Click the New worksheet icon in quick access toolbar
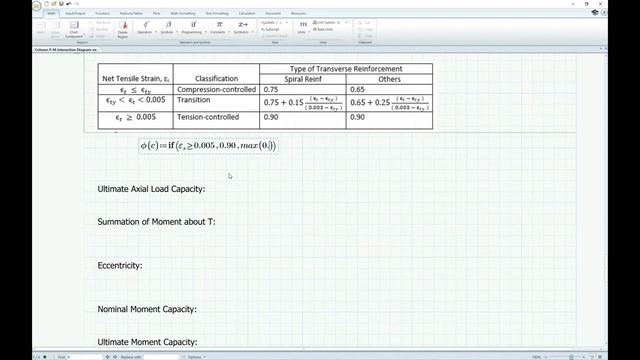This screenshot has height=360, width=640. (x=47, y=4)
